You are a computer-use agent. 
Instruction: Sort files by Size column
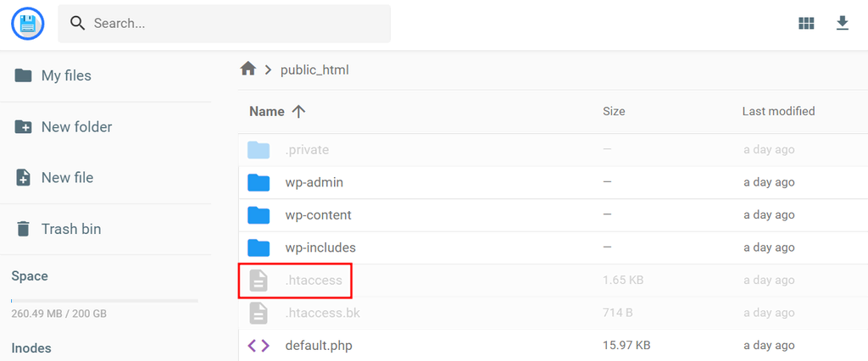(x=614, y=111)
